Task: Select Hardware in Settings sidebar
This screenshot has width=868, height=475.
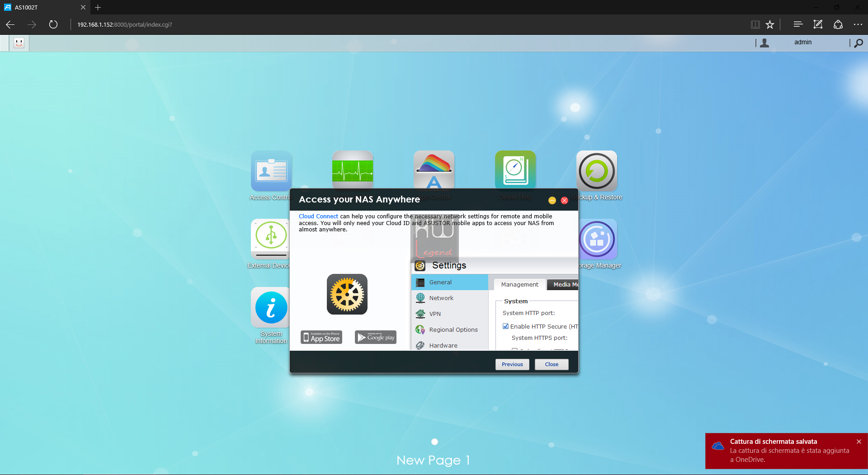Action: tap(450, 345)
